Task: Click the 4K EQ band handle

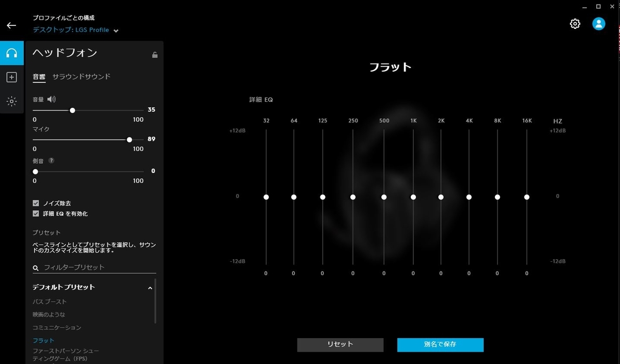Action: pyautogui.click(x=469, y=197)
